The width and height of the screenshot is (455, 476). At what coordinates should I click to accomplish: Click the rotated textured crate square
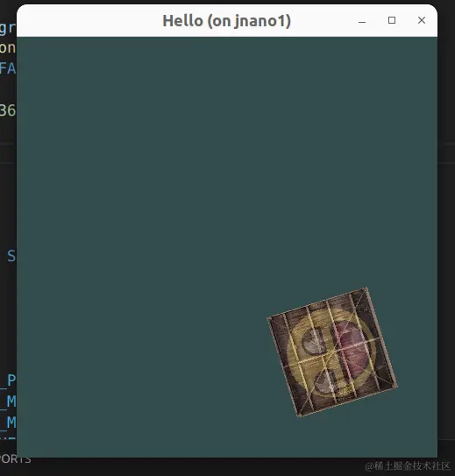[x=332, y=352]
